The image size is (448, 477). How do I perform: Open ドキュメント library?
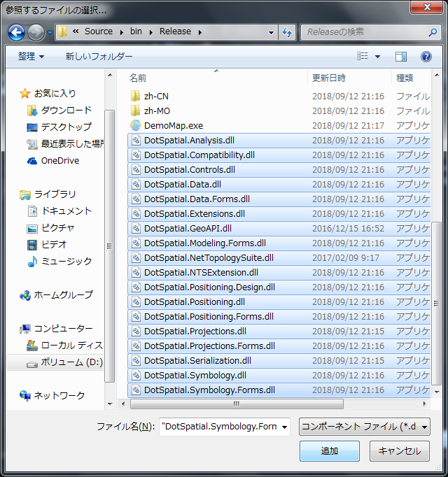tap(60, 211)
